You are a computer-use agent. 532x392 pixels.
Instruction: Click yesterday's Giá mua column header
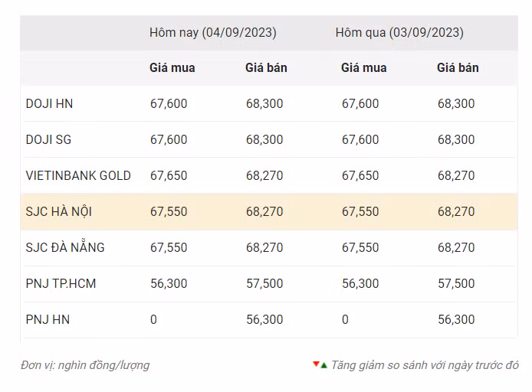point(364,67)
